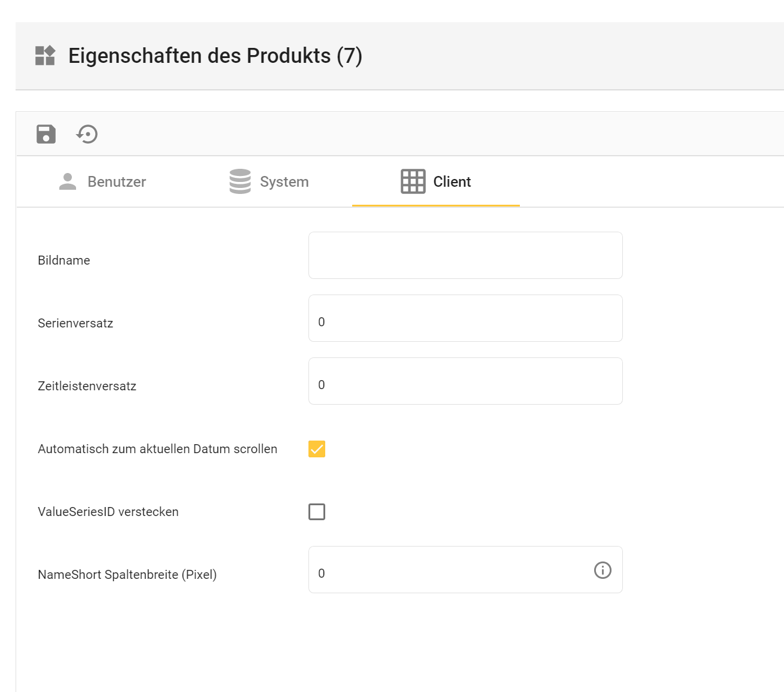Click the database icon on the System tab

240,181
